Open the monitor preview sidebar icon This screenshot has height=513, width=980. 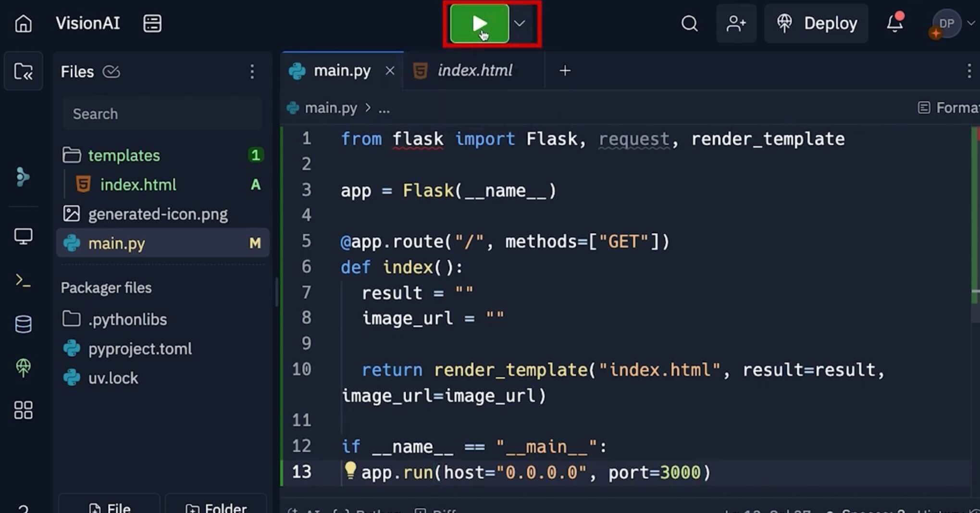[x=23, y=236]
